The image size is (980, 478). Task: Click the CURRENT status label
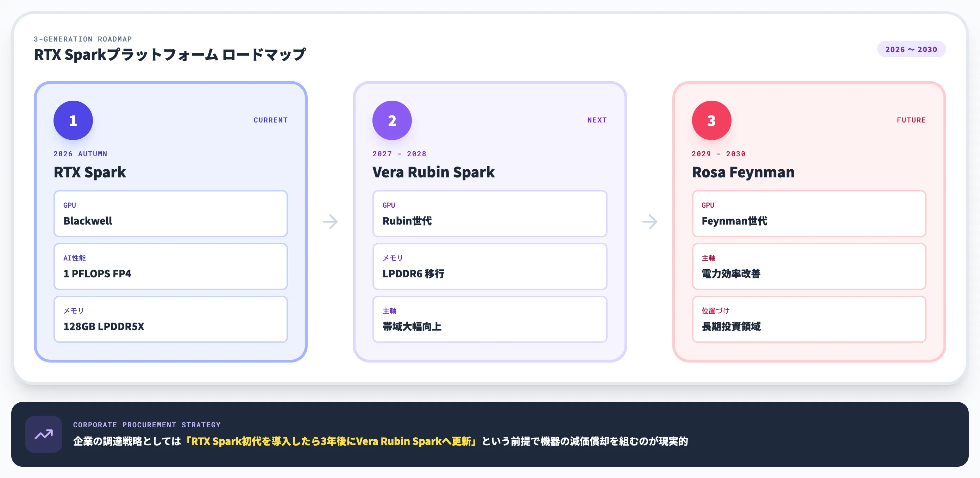(270, 120)
